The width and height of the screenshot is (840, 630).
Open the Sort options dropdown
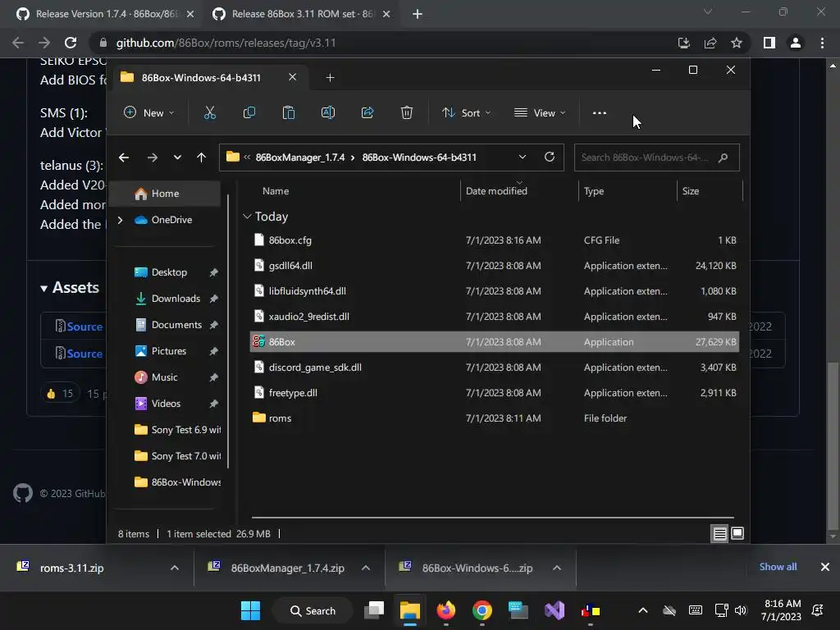tap(466, 113)
